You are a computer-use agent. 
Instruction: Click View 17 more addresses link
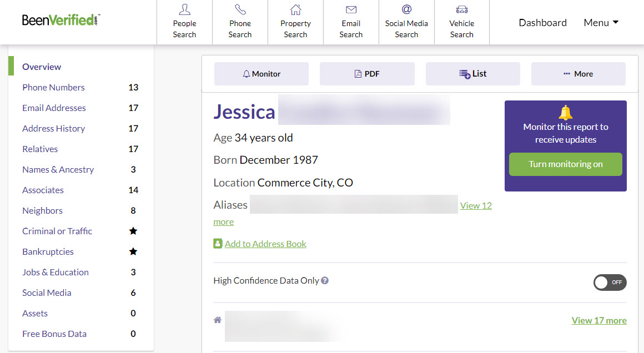coord(599,320)
